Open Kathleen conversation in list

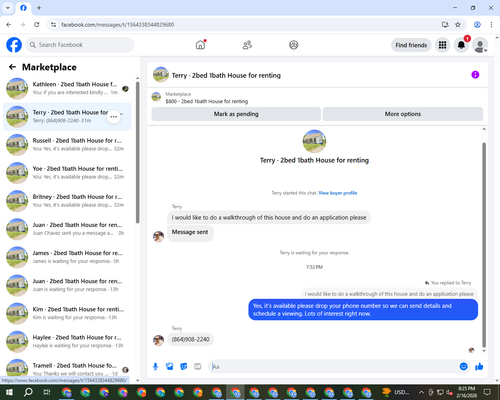(x=67, y=88)
